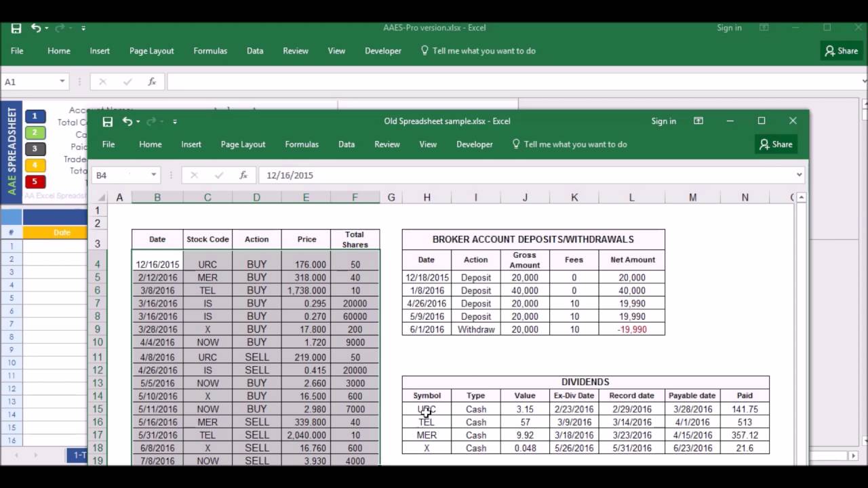Open Home tab in Old Spreadsheet window
The height and width of the screenshot is (488, 868).
151,144
